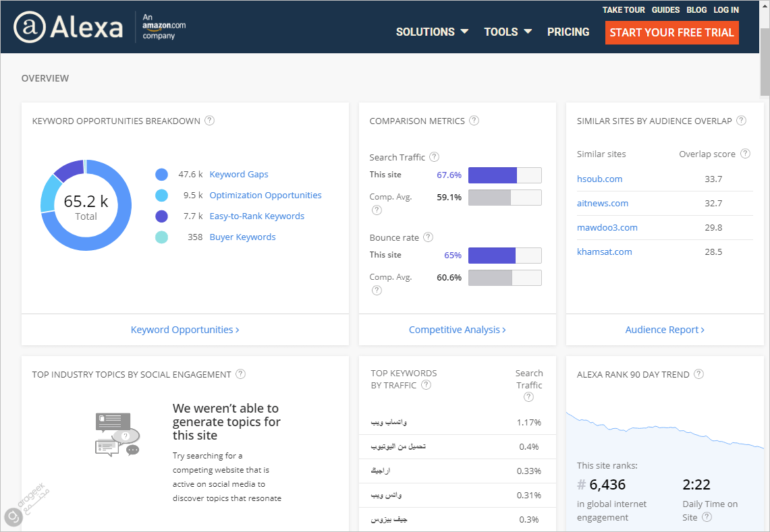Image resolution: width=770 pixels, height=532 pixels.
Task: Open the Keyword Opportunities report link
Action: pyautogui.click(x=185, y=330)
